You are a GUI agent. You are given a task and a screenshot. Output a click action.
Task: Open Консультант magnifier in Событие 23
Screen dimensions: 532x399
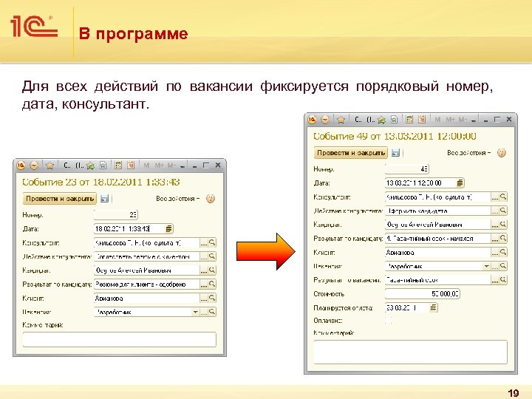(x=212, y=242)
